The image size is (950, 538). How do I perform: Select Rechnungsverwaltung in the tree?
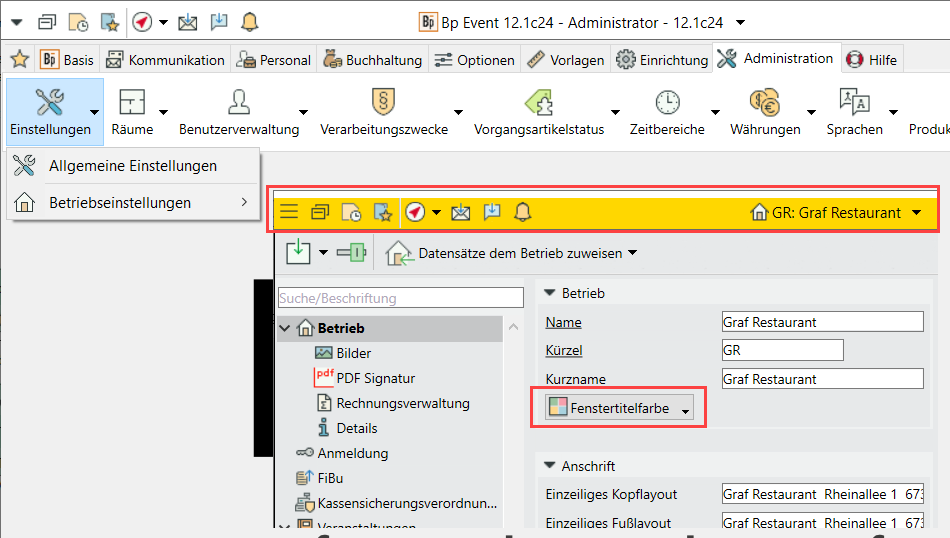(x=402, y=403)
